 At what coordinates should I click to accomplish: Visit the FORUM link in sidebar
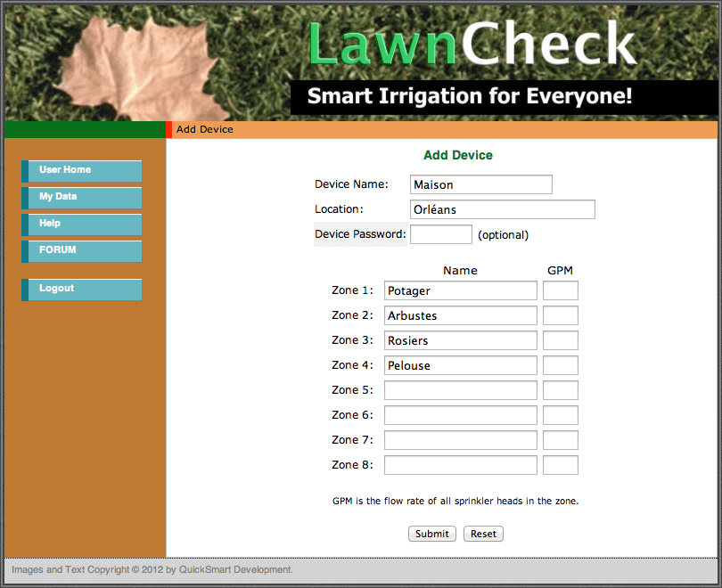coord(81,250)
